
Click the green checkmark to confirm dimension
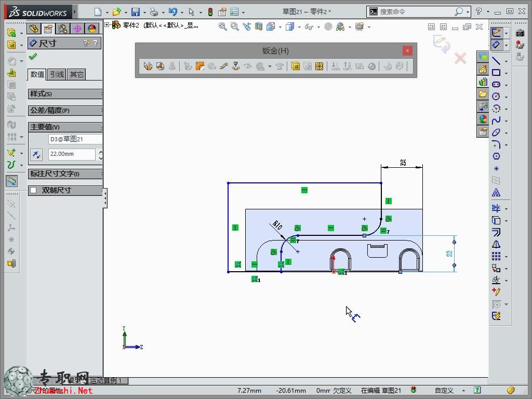coord(33,56)
